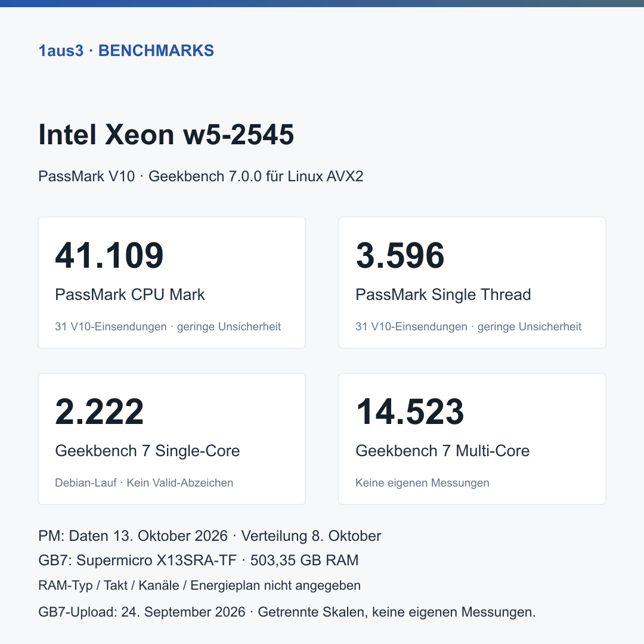
Task: Click the 'PassMark Single Thread' label
Action: pyautogui.click(x=443, y=295)
